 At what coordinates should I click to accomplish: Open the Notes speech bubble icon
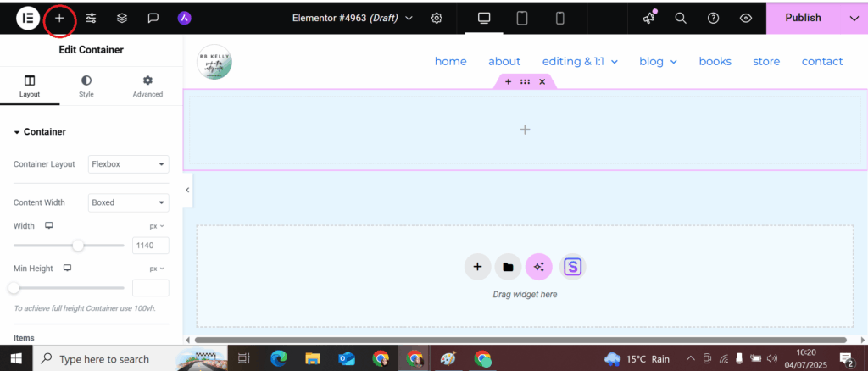tap(153, 19)
